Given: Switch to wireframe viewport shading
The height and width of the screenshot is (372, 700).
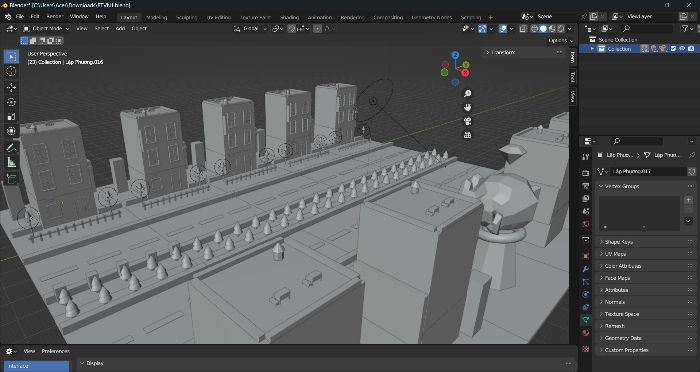Looking at the screenshot, I should point(534,29).
